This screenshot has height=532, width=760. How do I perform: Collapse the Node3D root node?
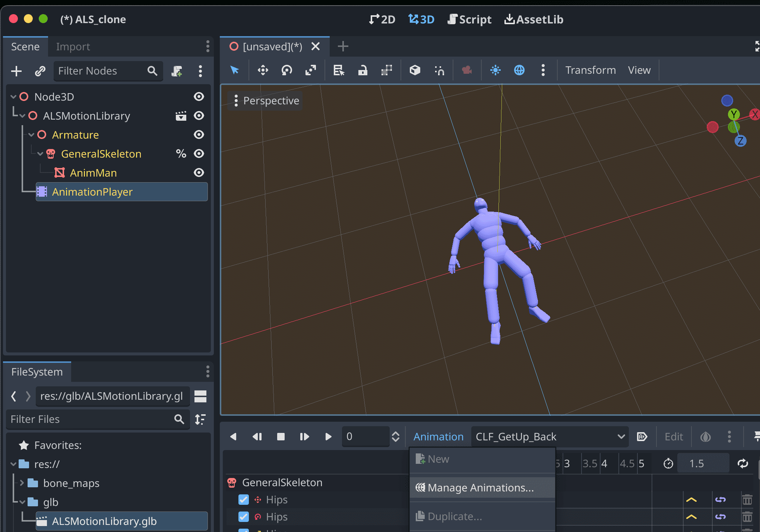pos(13,96)
